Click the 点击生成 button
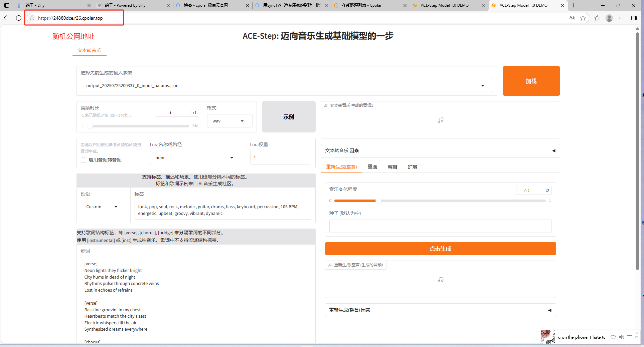This screenshot has height=347, width=644. (440, 249)
